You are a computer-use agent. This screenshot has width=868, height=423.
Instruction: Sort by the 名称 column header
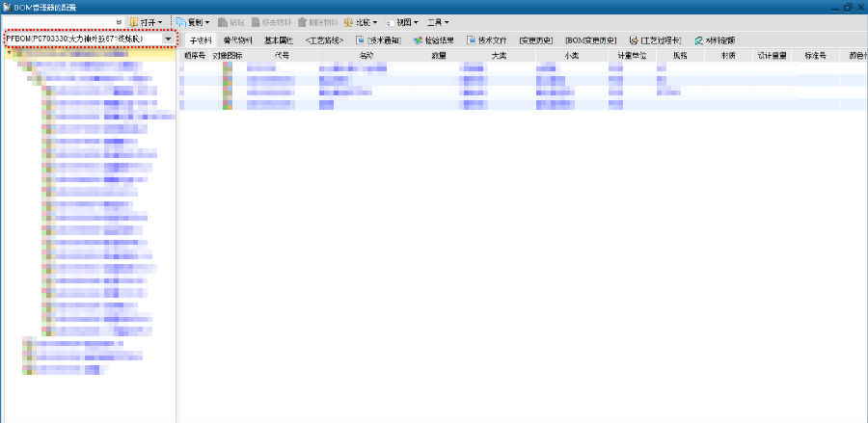pyautogui.click(x=366, y=55)
